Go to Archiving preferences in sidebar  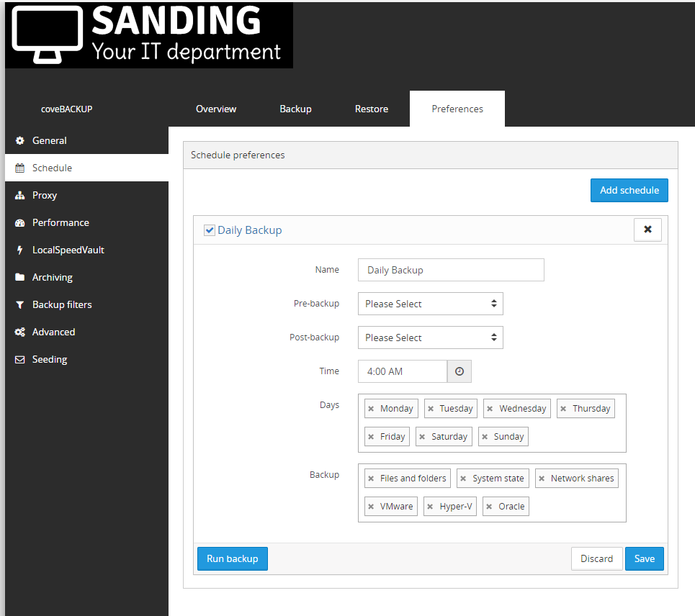52,278
